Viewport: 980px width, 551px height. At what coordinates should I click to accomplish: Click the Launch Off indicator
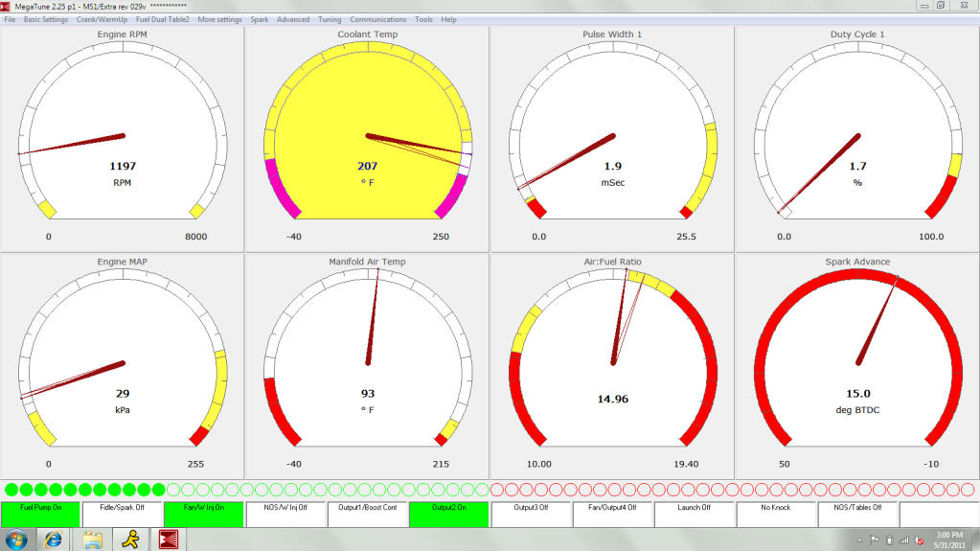(694, 514)
